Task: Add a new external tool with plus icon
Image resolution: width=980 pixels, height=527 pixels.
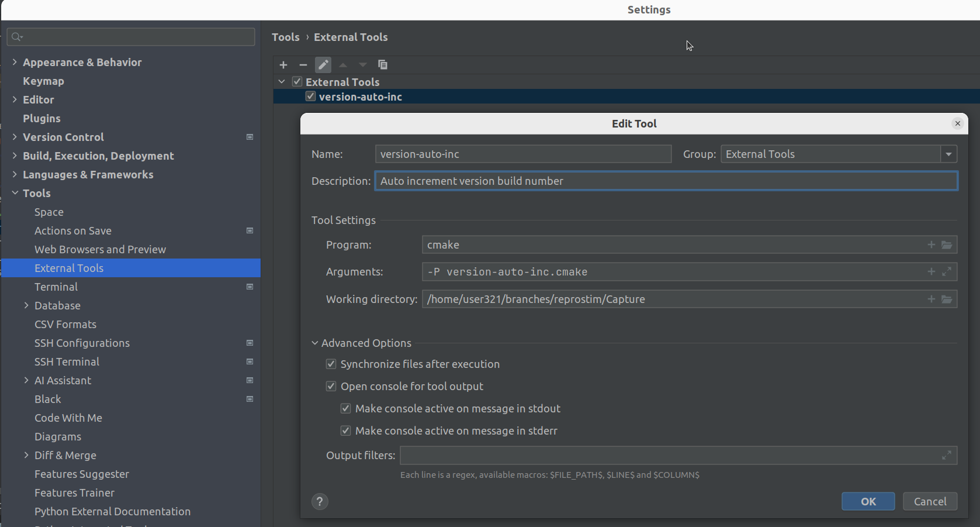Action: coord(283,65)
